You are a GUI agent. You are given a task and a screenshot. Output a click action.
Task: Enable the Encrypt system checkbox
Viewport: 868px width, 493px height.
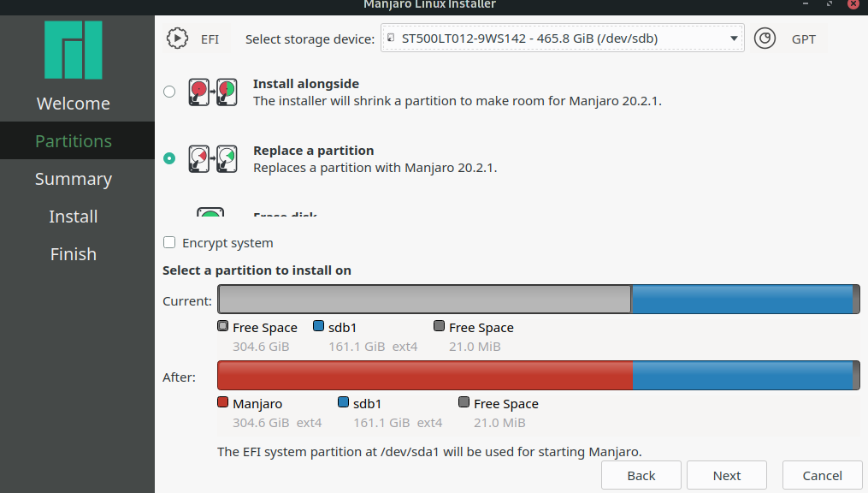tap(168, 242)
